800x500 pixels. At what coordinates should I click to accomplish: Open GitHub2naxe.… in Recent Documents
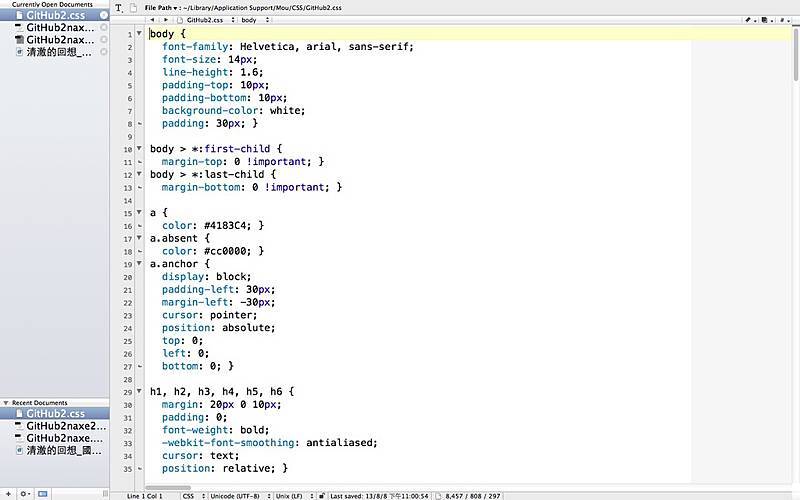55,438
